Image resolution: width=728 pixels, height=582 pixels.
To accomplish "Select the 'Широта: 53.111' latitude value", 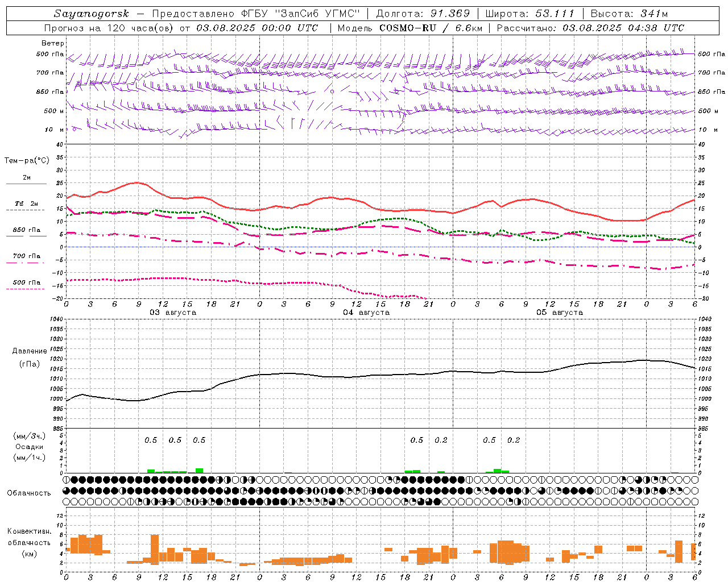I will pyautogui.click(x=530, y=14).
